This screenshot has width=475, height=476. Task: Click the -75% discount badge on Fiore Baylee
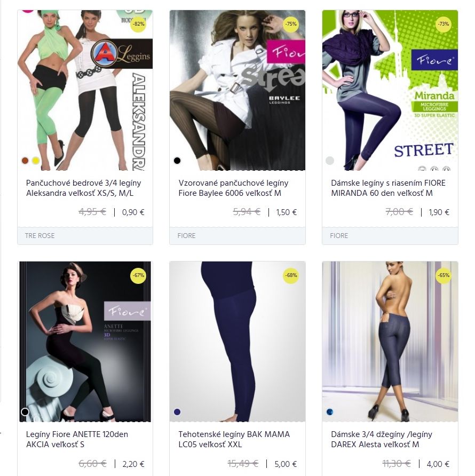click(291, 24)
